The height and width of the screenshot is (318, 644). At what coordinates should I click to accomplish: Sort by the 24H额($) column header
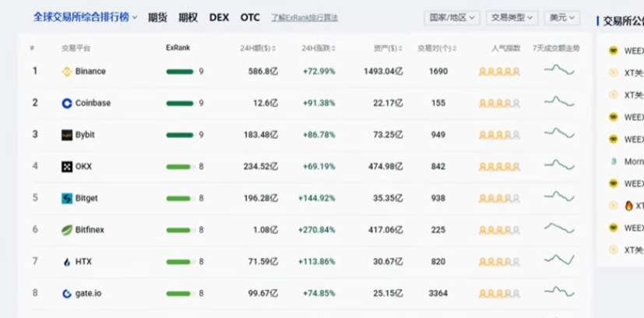click(x=258, y=48)
